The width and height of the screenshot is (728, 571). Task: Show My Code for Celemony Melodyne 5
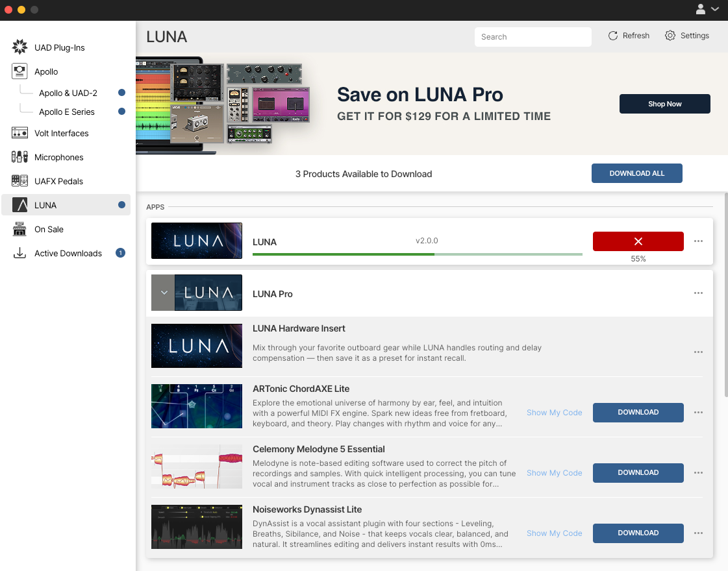(554, 472)
